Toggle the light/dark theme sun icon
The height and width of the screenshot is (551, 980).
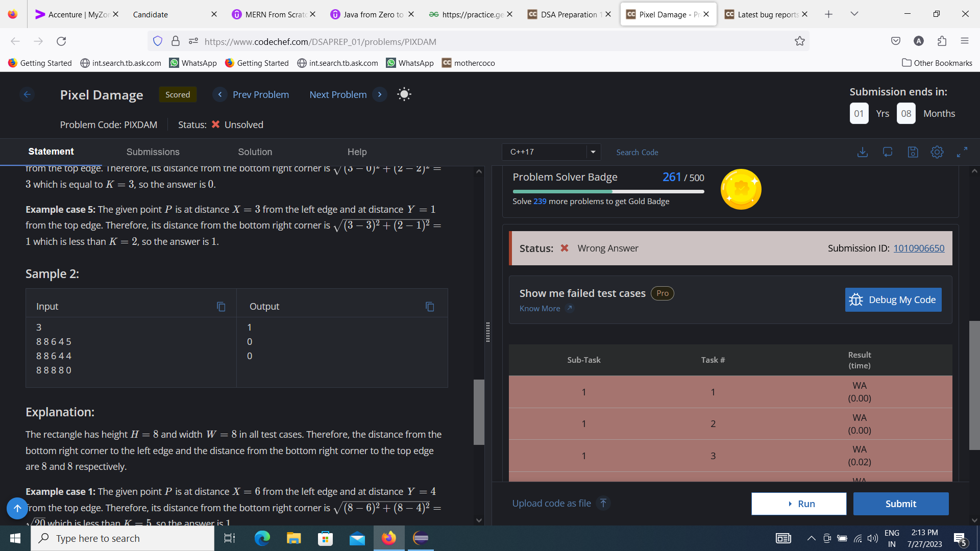[404, 94]
